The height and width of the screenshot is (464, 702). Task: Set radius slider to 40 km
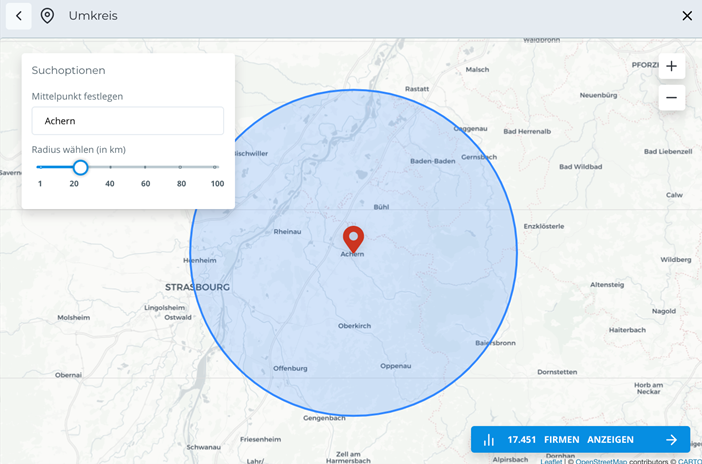click(x=110, y=167)
